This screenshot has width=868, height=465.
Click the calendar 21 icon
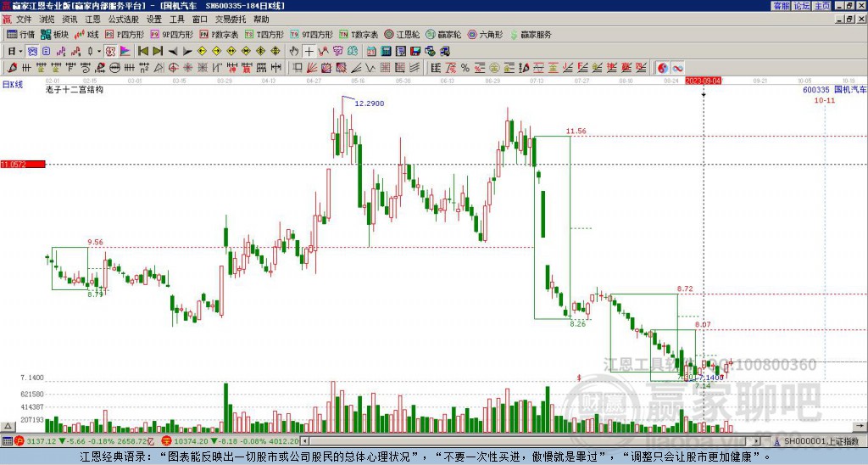pyautogui.click(x=371, y=52)
